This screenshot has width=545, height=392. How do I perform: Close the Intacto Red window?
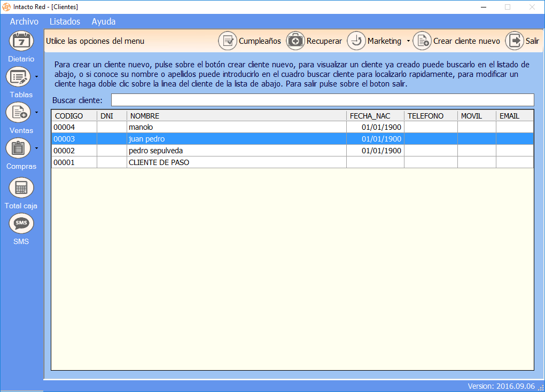(x=532, y=7)
